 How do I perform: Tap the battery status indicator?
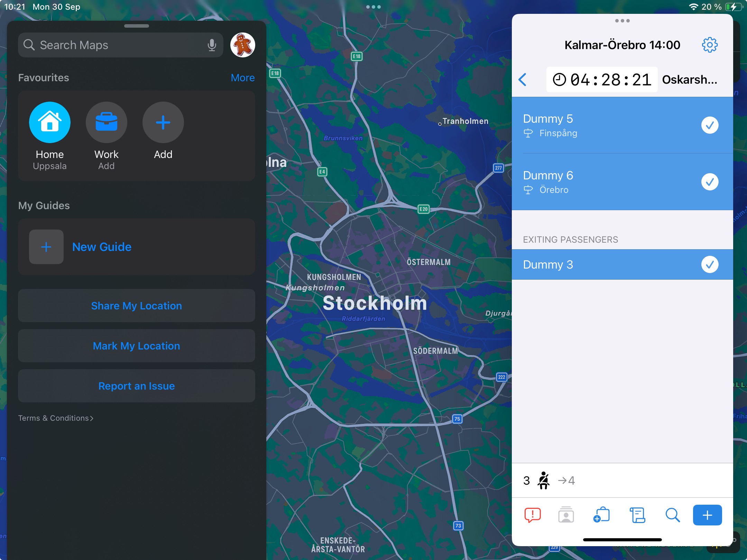(x=734, y=7)
